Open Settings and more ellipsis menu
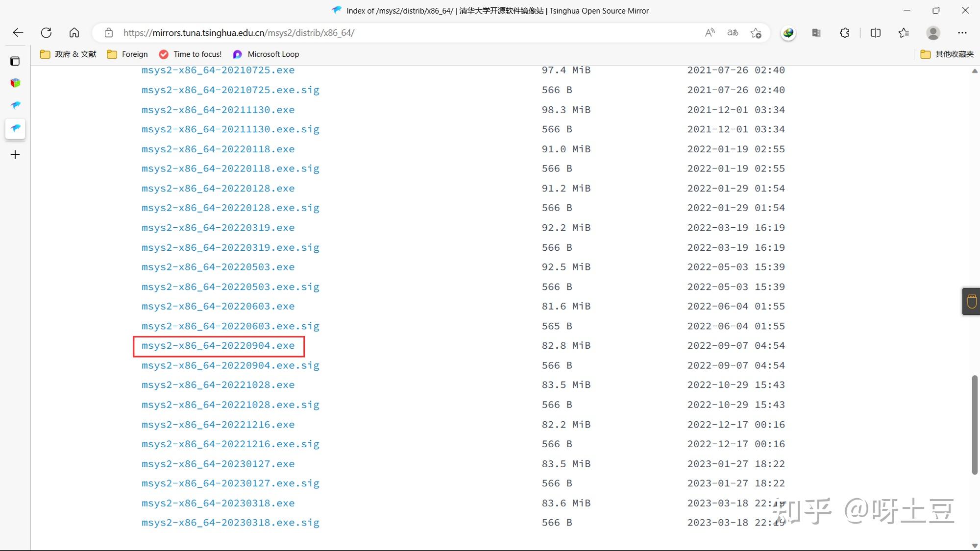The height and width of the screenshot is (551, 980). point(962,33)
